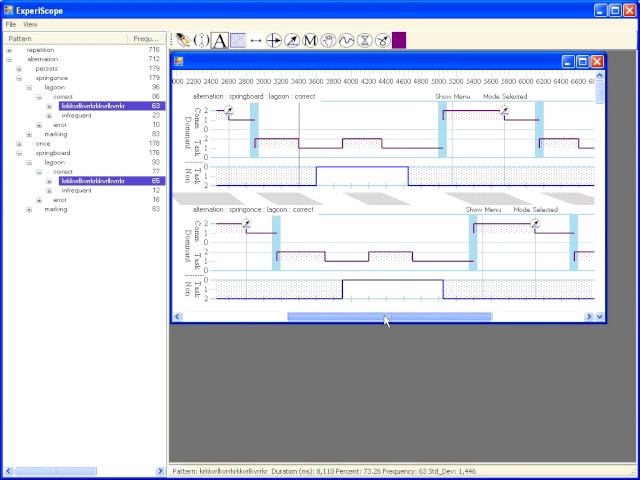Open the File menu
The width and height of the screenshot is (640, 480).
(x=11, y=24)
